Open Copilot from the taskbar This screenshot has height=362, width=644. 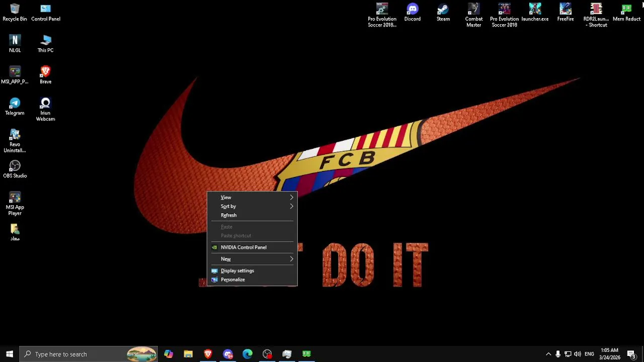pyautogui.click(x=169, y=354)
